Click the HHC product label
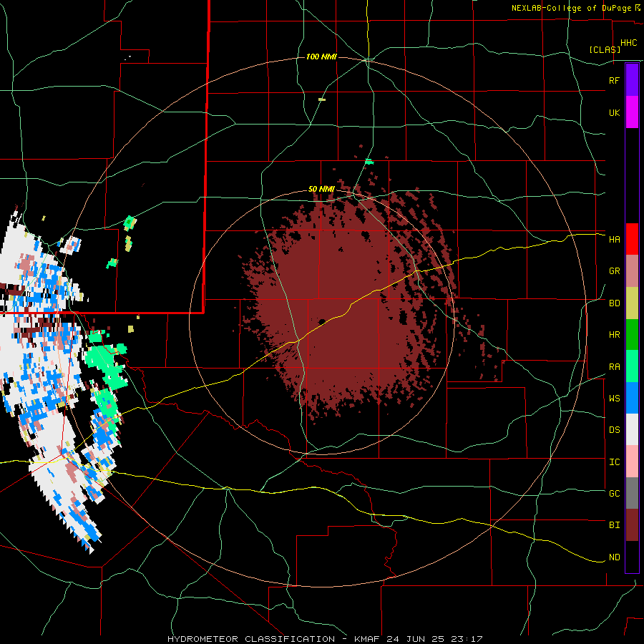The height and width of the screenshot is (644, 644). [x=628, y=43]
